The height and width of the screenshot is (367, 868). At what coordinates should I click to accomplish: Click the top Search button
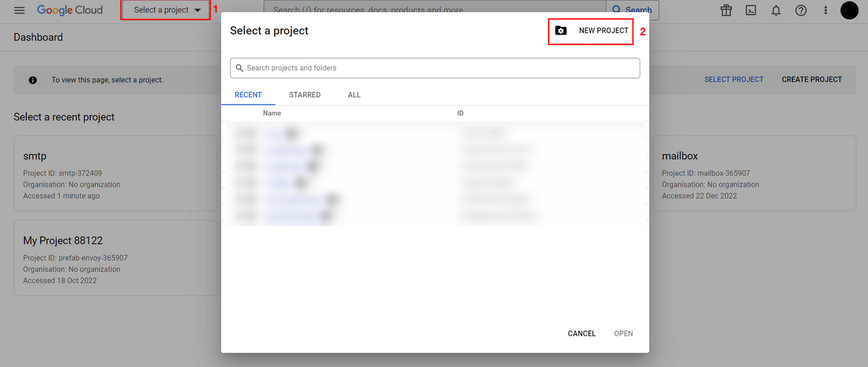tap(632, 10)
